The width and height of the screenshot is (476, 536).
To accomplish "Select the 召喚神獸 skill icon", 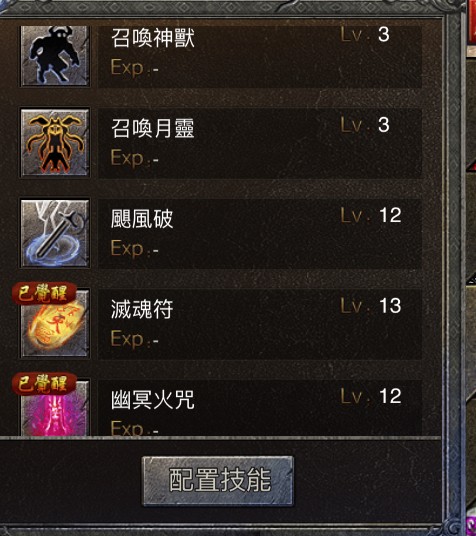I will [55, 55].
